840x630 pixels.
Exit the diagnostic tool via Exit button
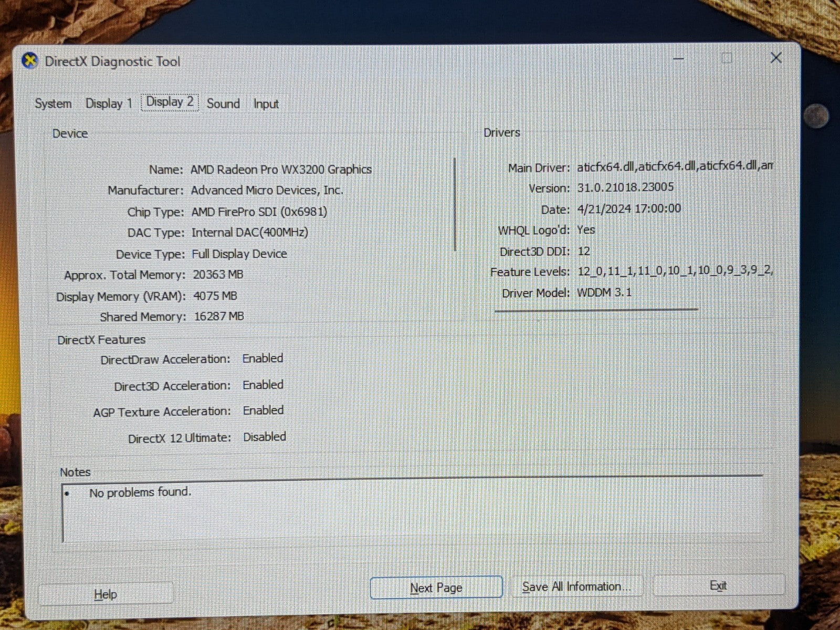(x=718, y=585)
